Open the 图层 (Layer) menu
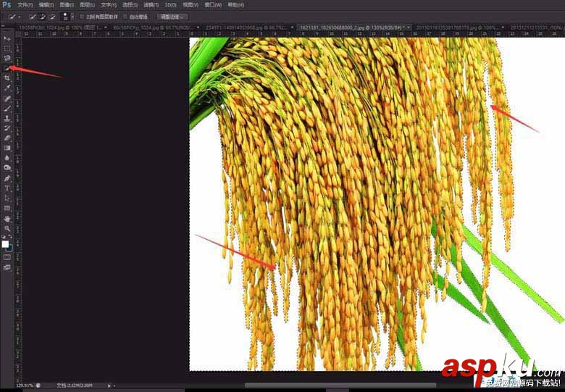 pyautogui.click(x=88, y=5)
